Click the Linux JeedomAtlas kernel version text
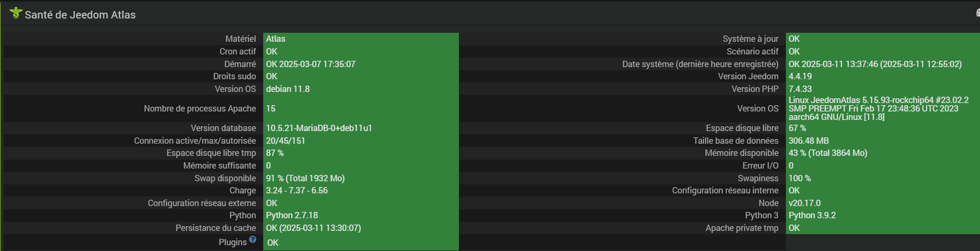The width and height of the screenshot is (980, 251). point(878,108)
